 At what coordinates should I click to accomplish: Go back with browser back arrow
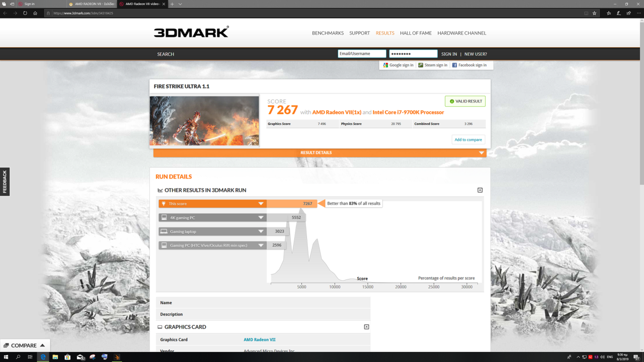coord(5,13)
